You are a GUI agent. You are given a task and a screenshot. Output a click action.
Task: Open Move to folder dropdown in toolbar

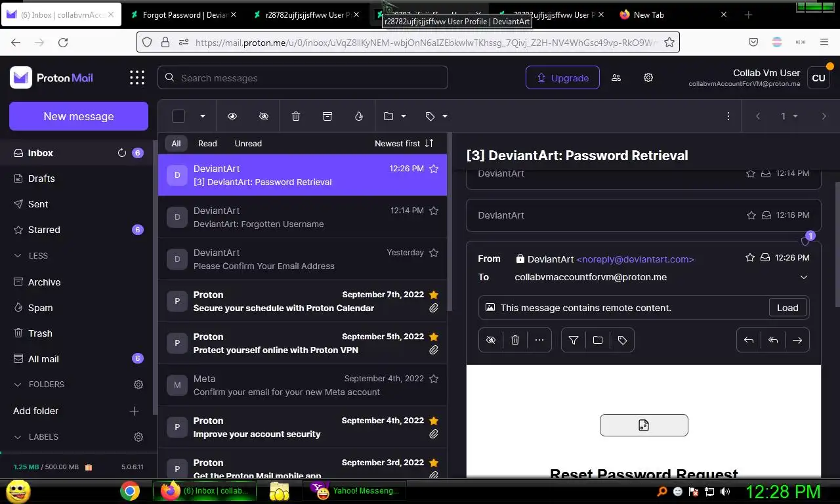pos(395,116)
